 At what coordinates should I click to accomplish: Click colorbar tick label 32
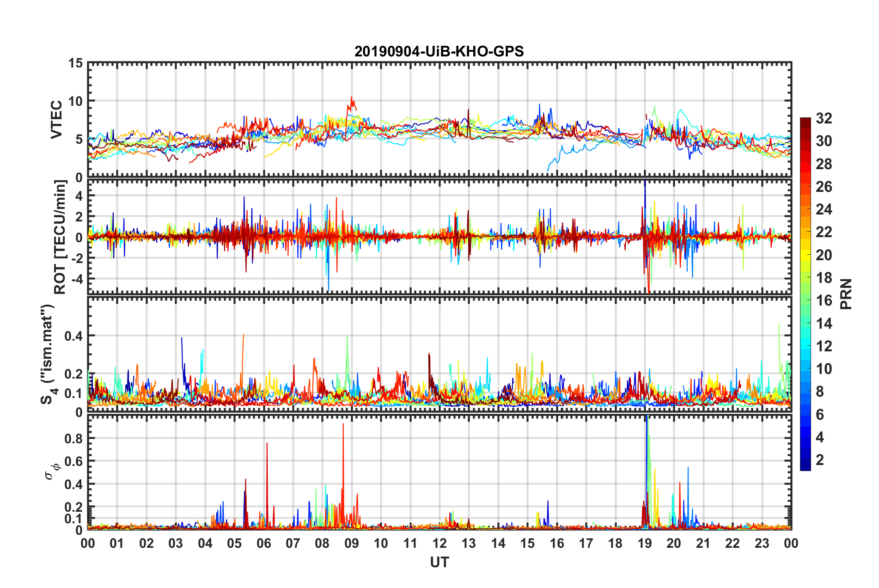click(x=824, y=118)
